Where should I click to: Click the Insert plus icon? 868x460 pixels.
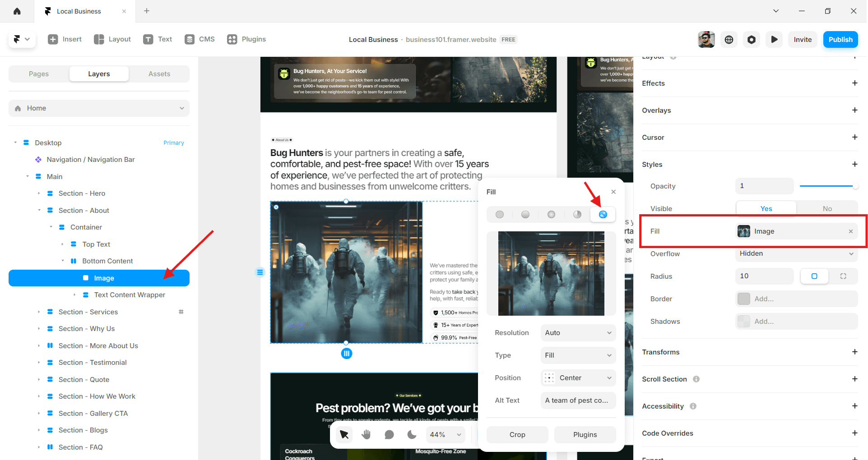[53, 39]
